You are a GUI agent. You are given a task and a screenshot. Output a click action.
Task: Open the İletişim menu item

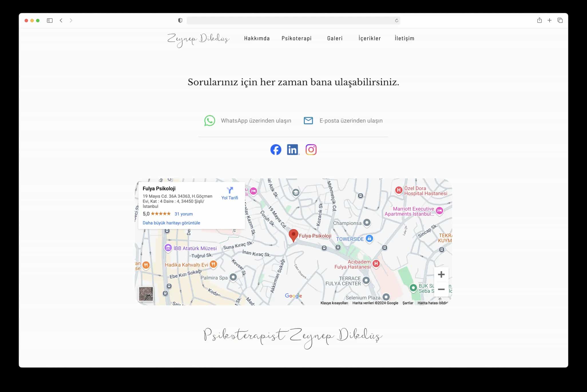click(404, 38)
